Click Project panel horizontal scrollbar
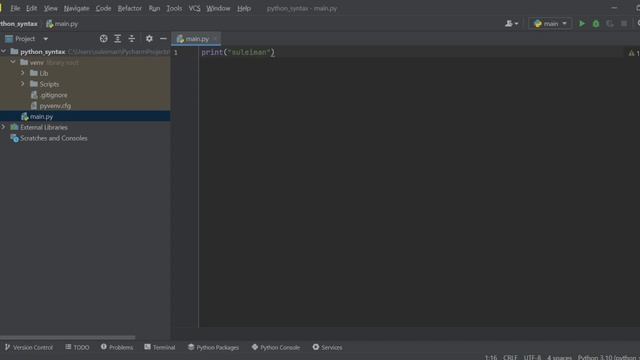Screen dimensions: 640x360 [67, 338]
